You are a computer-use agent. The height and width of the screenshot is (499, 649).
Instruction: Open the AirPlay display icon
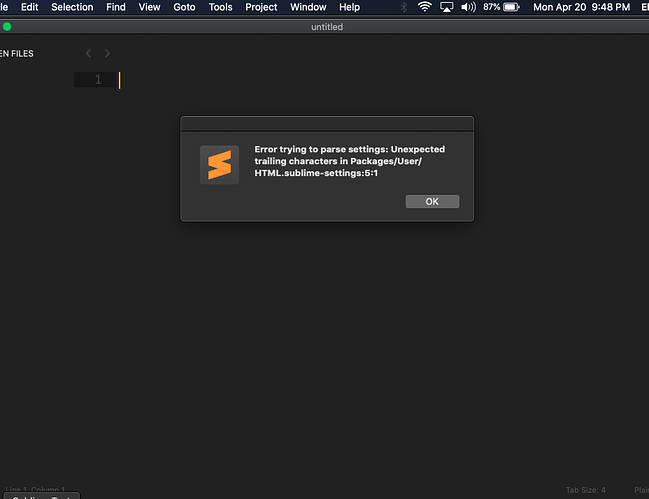pos(446,7)
